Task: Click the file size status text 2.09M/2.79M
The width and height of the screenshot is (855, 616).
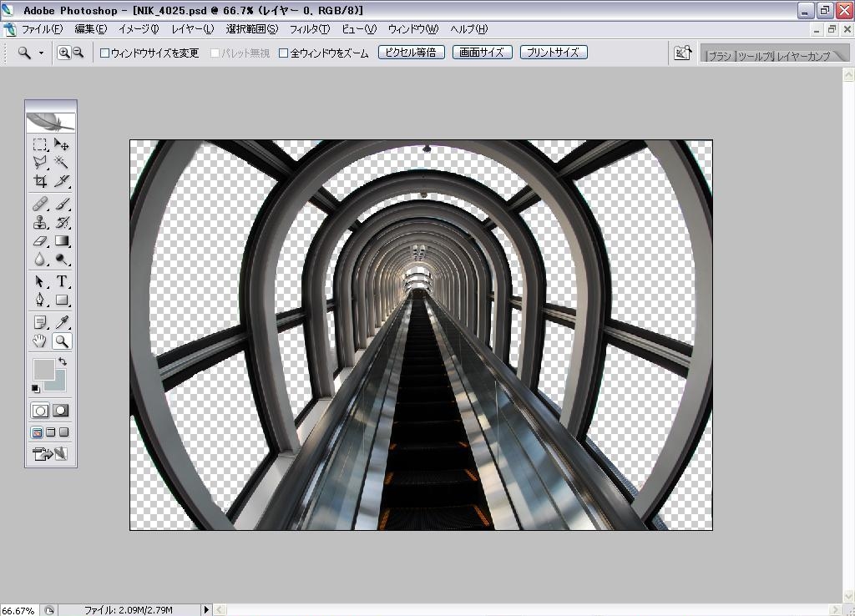Action: [129, 610]
